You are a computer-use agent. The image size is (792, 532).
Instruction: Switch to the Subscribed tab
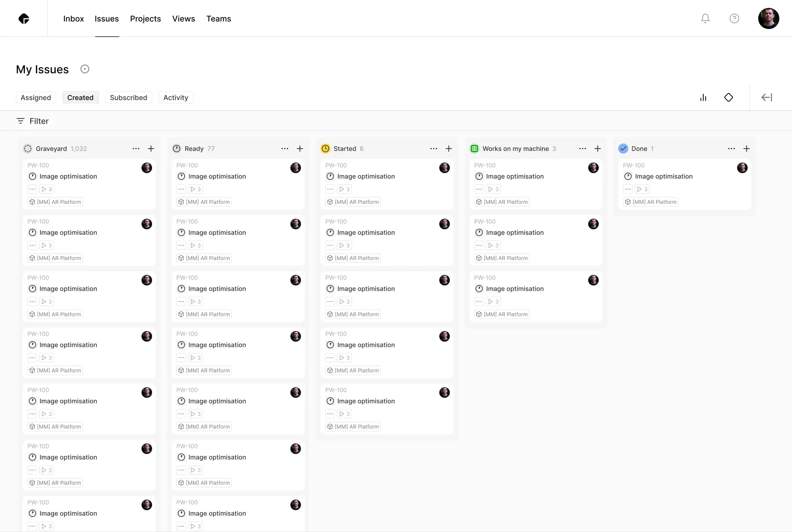pyautogui.click(x=129, y=97)
